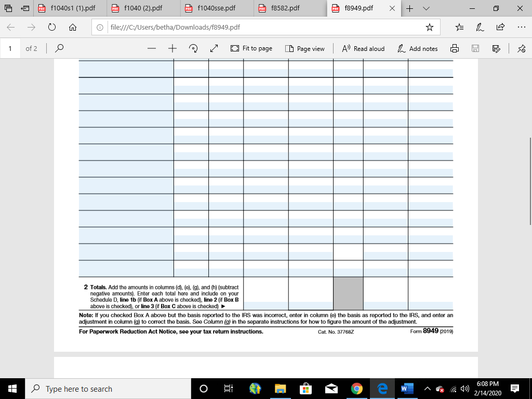Open Google Chrome from taskbar
532x399 pixels.
pos(356,389)
